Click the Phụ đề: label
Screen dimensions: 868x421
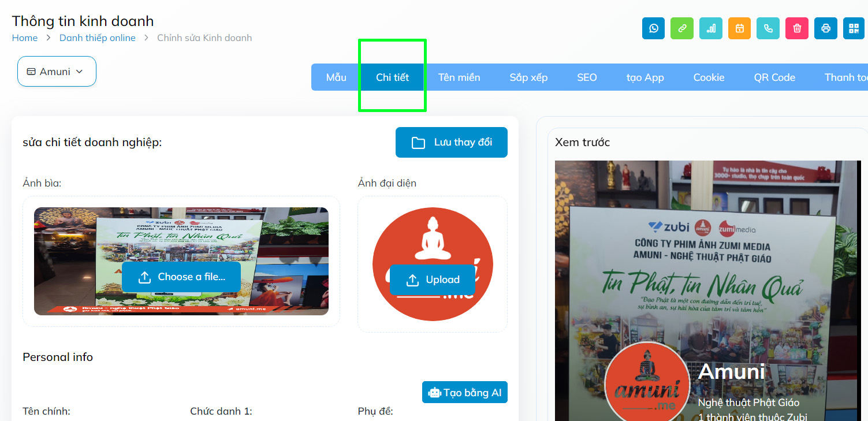375,411
